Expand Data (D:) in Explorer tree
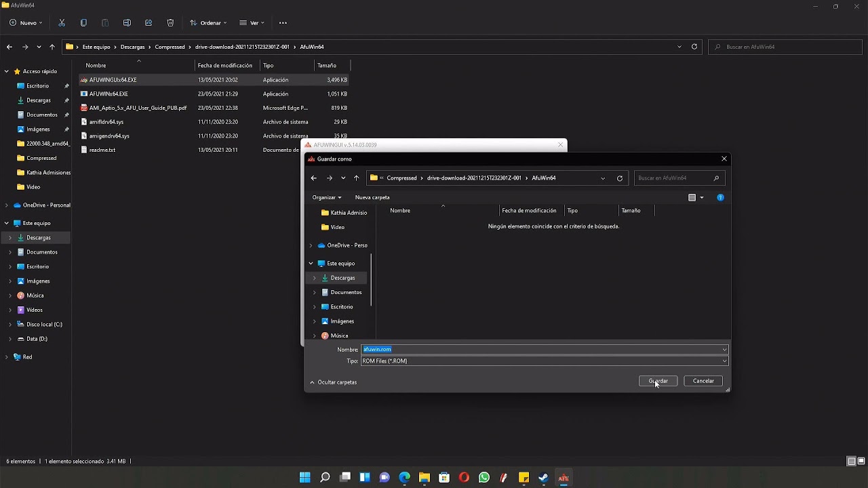The height and width of the screenshot is (488, 868). (10, 339)
